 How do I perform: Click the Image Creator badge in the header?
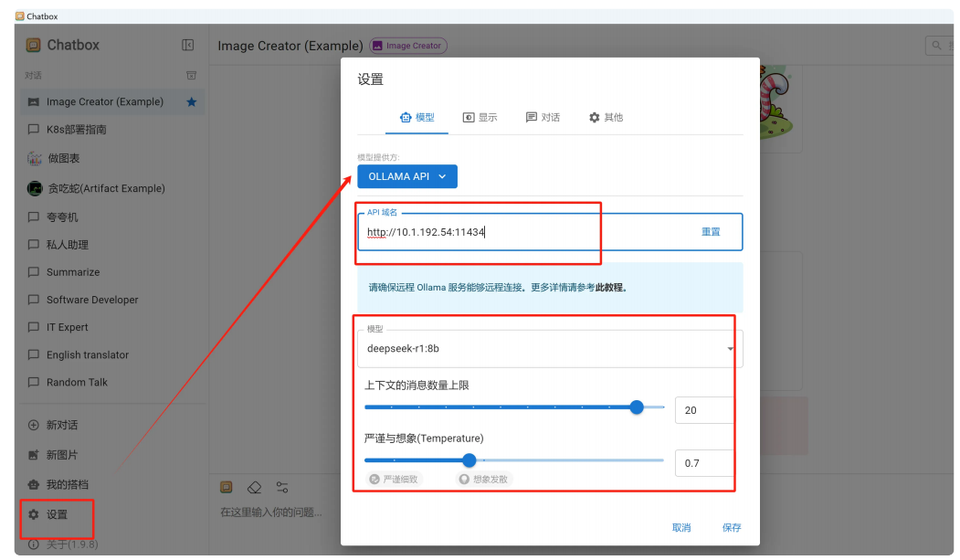(x=407, y=46)
